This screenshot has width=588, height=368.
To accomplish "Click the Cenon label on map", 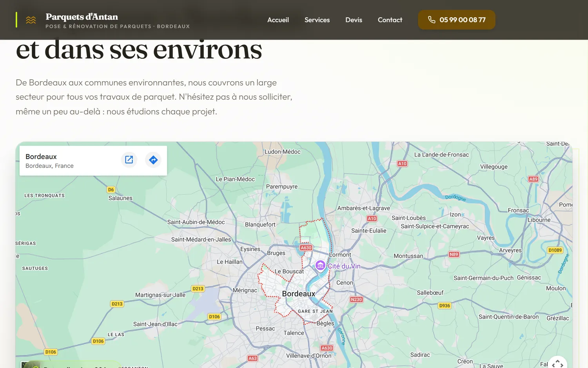I will [345, 283].
